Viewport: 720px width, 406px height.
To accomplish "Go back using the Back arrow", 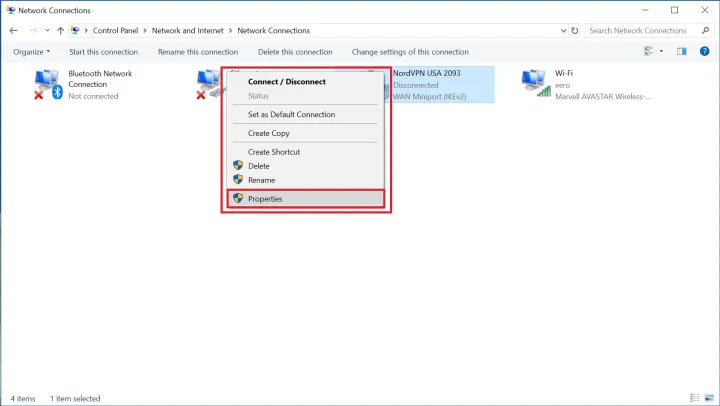I will [13, 30].
